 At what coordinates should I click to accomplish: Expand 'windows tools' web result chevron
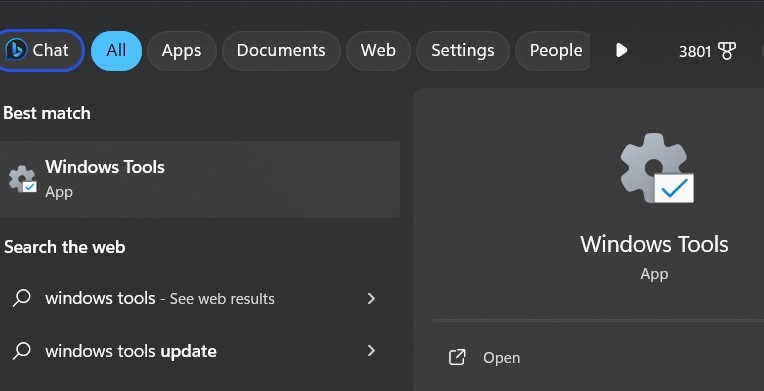click(371, 298)
